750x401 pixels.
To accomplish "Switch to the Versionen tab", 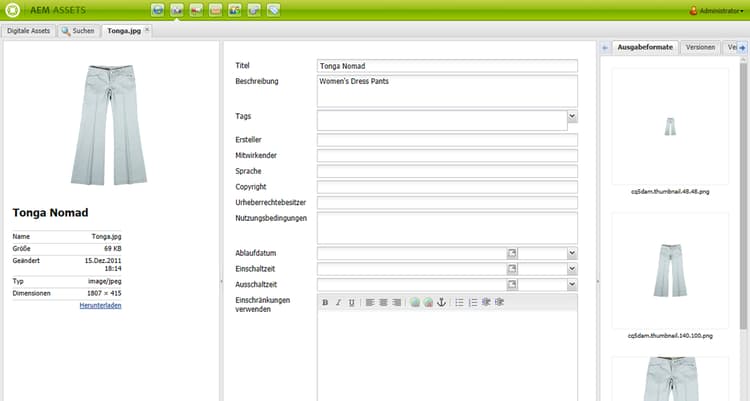I will (700, 47).
